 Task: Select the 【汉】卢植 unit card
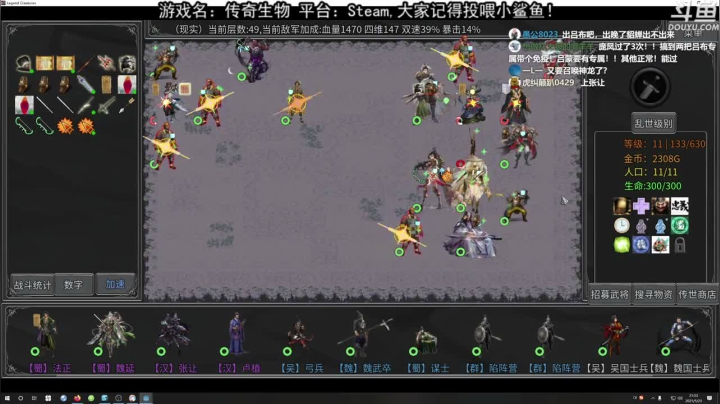pyautogui.click(x=238, y=342)
